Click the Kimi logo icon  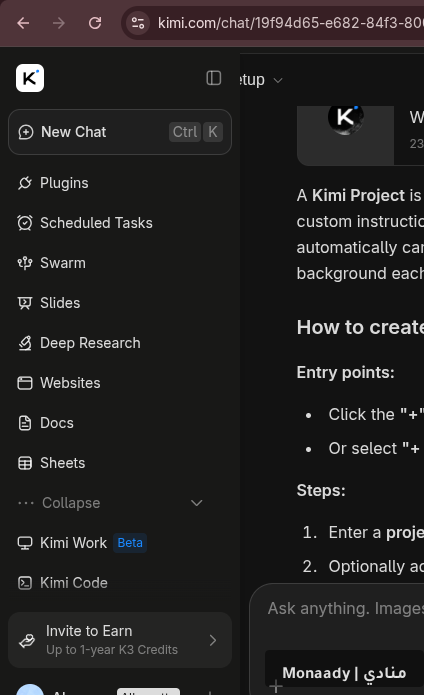(x=30, y=78)
